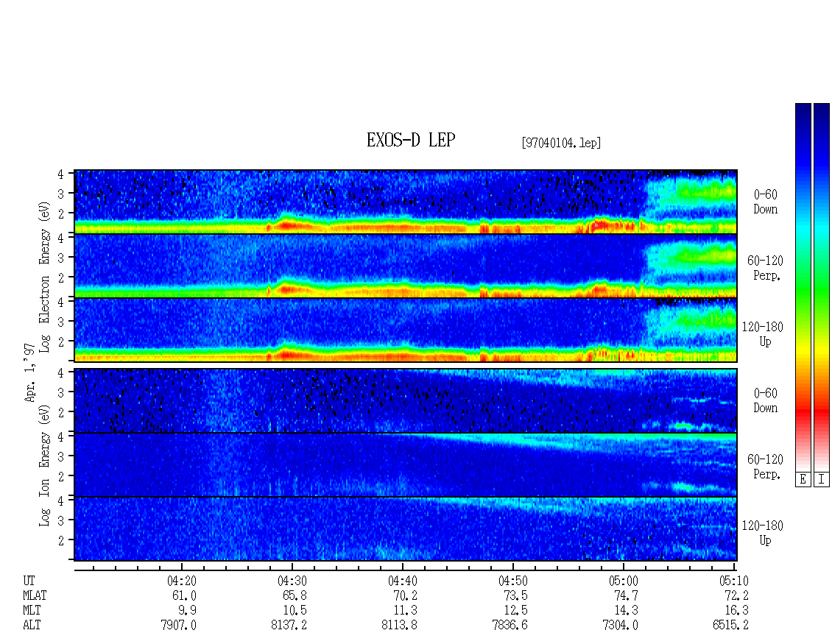Click the MLT row label
832x644 pixels.
point(32,611)
